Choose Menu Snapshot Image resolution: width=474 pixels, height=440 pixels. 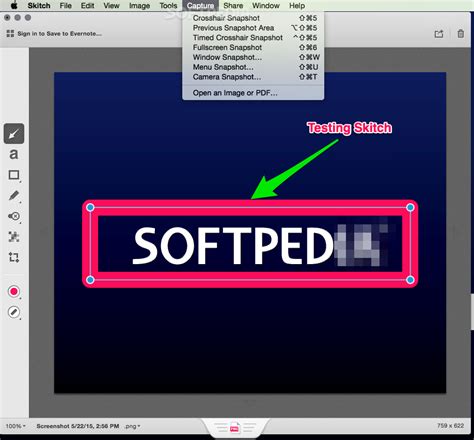click(x=253, y=67)
